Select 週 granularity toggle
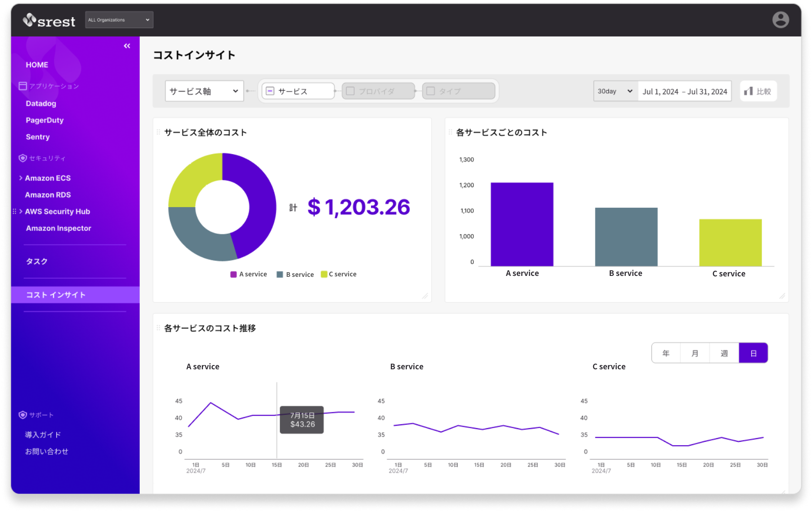 pos(724,353)
